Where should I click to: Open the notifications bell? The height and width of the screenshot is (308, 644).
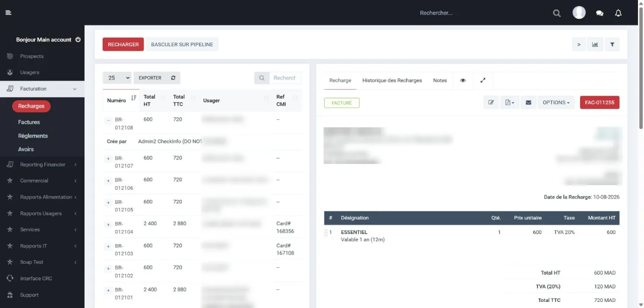click(x=618, y=13)
